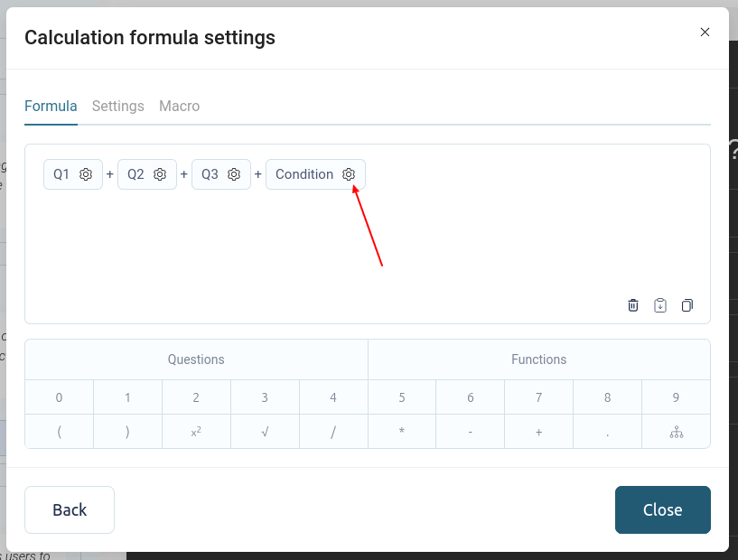Image resolution: width=738 pixels, height=560 pixels.
Task: Open Q2 block settings gear
Action: point(160,174)
